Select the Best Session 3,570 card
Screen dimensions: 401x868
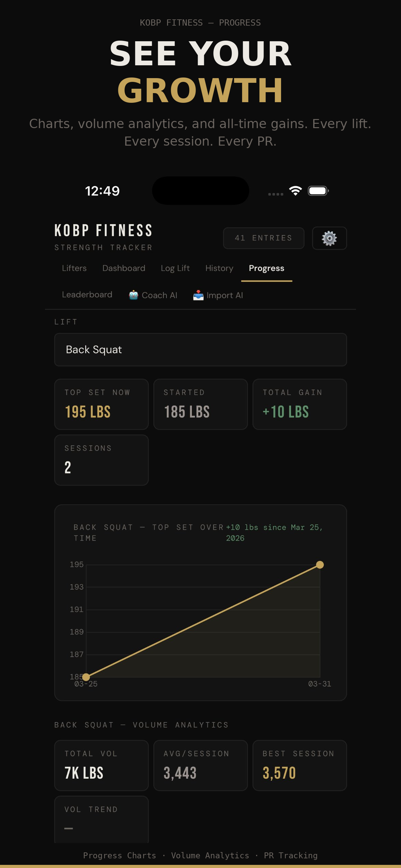coord(299,765)
